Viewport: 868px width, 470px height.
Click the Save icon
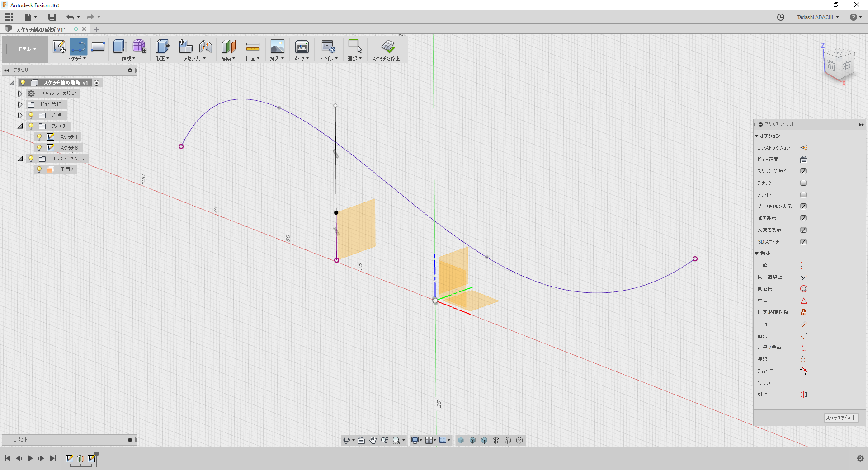[x=52, y=17]
